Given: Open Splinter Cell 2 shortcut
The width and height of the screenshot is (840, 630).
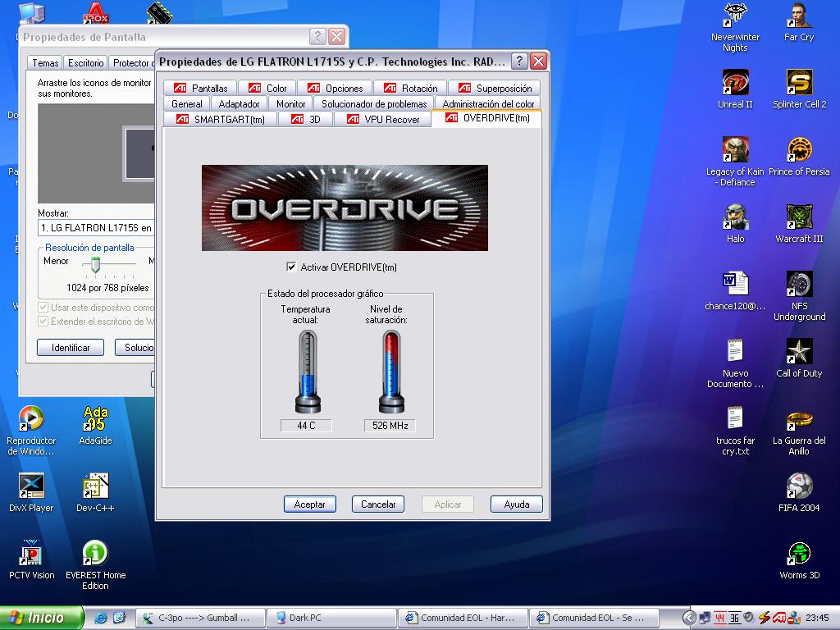Looking at the screenshot, I should click(x=799, y=83).
